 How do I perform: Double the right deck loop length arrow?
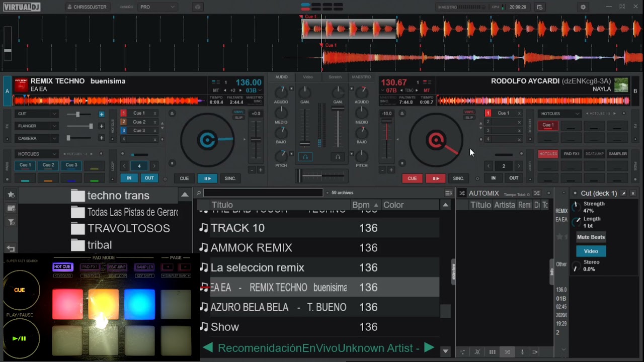pos(519,166)
